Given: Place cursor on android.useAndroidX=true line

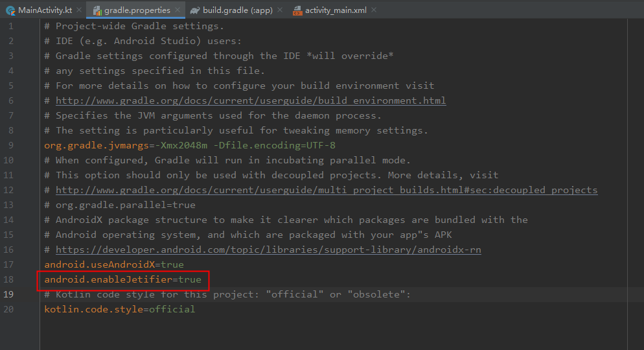Looking at the screenshot, I should pos(114,264).
